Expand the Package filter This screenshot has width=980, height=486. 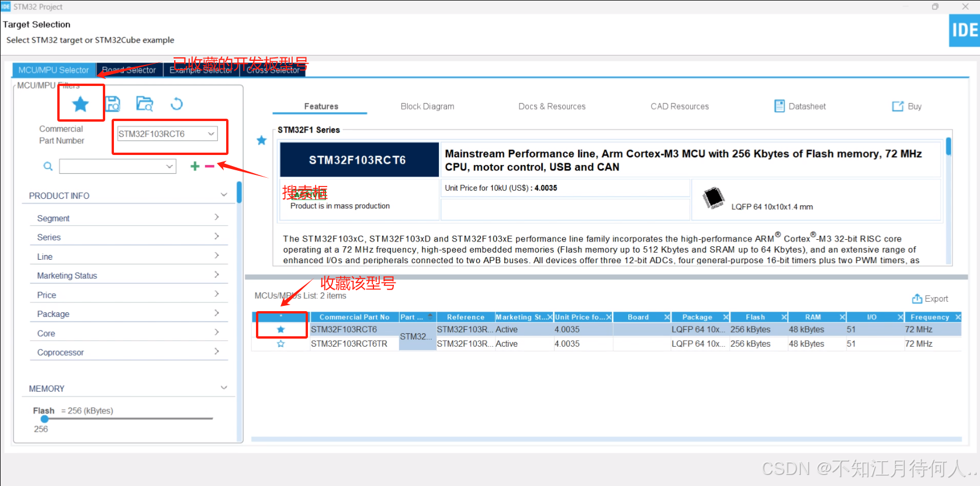click(x=217, y=313)
